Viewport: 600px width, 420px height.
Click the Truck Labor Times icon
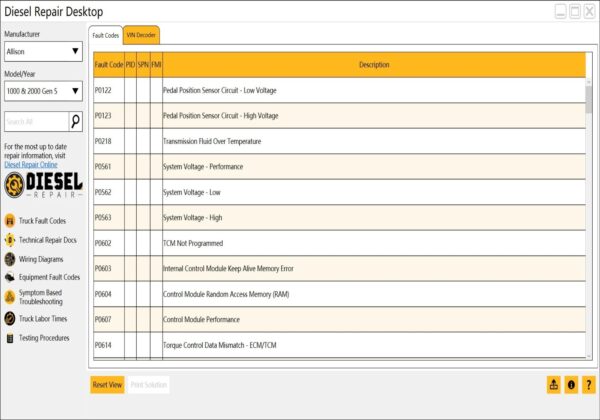10,319
